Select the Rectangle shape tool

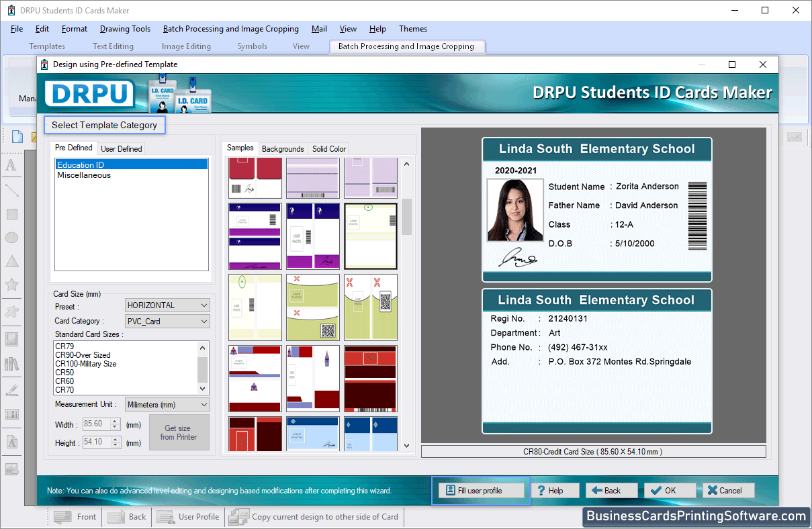11,214
